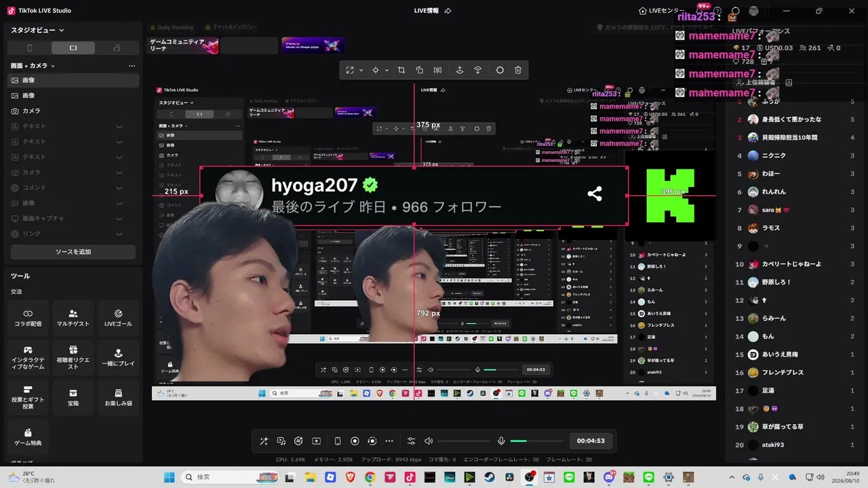Viewport: 868px width, 488px height.
Task: Open the 投票とギフト投票 tool
Action: point(28,398)
